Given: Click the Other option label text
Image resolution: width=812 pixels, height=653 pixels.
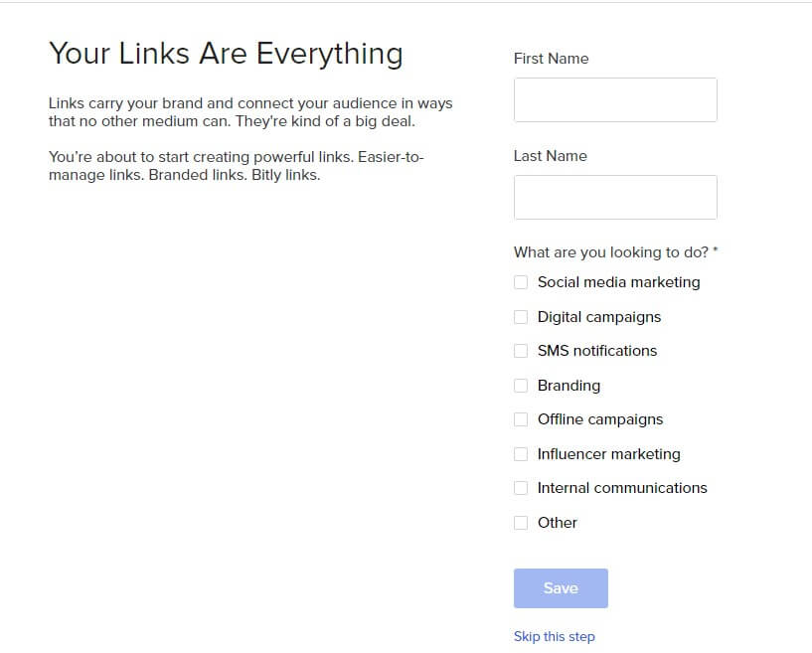Looking at the screenshot, I should pyautogui.click(x=558, y=522).
